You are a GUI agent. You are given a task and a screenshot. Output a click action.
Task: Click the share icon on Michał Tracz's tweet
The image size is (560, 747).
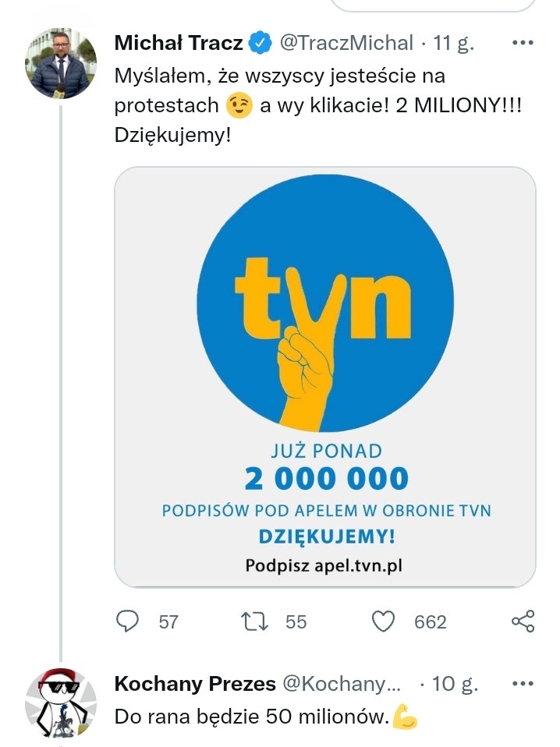[523, 621]
